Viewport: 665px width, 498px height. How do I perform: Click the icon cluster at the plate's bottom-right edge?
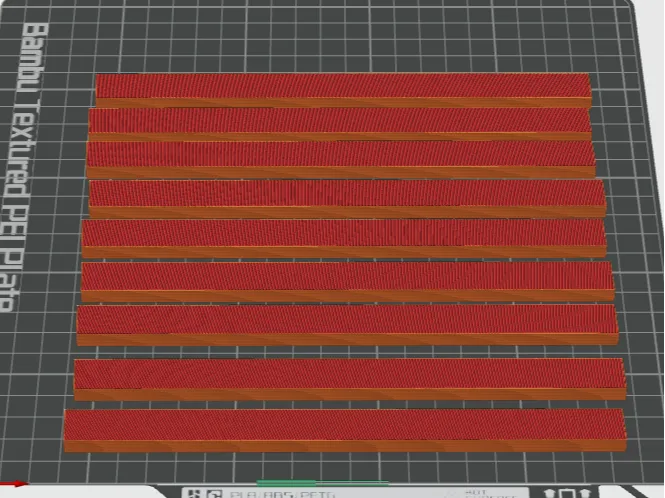(568, 493)
